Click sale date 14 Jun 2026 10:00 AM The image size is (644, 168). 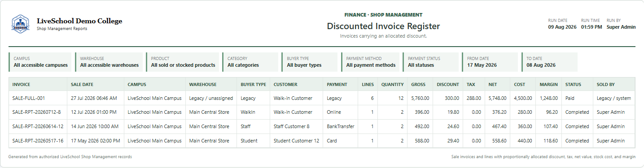pyautogui.click(x=94, y=127)
